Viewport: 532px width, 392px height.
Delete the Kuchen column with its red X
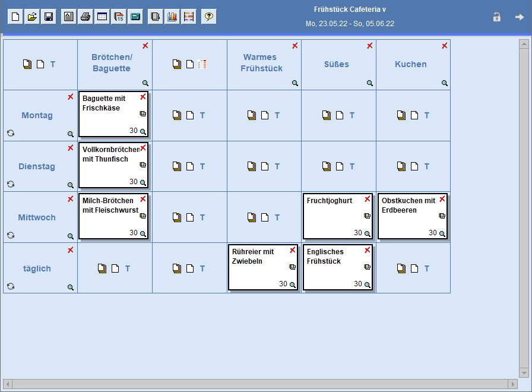[x=445, y=46]
